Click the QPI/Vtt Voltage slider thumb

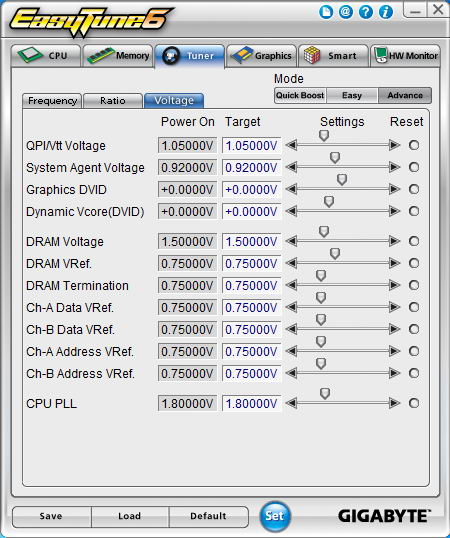tap(324, 136)
